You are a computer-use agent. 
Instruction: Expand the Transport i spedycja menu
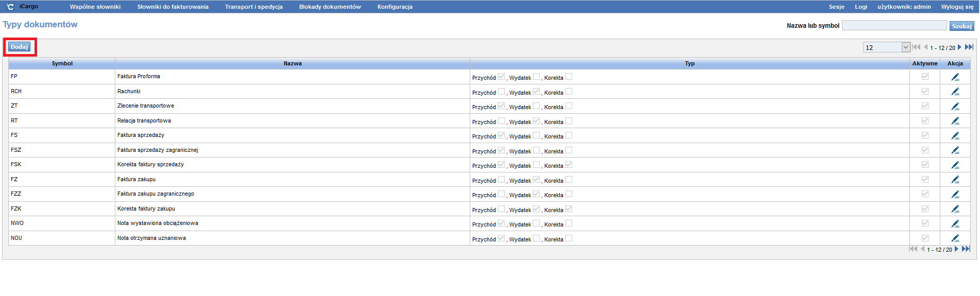[x=253, y=7]
